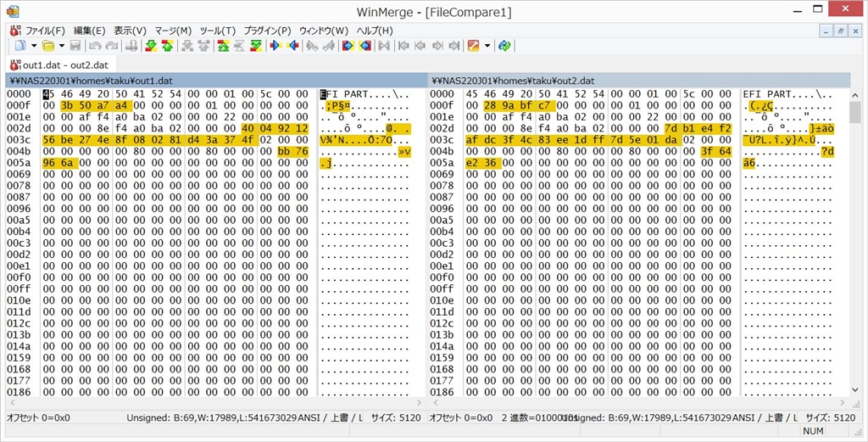Click the Open folder toolbar icon

click(x=48, y=46)
